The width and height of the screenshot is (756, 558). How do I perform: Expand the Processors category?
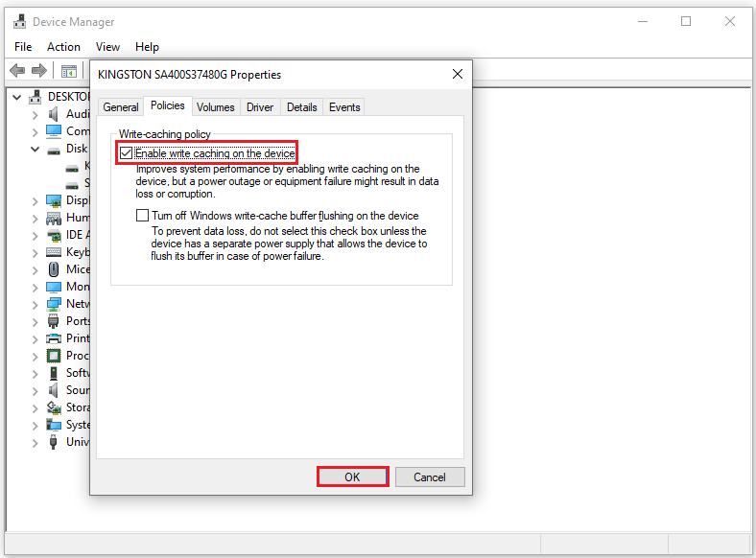point(35,357)
